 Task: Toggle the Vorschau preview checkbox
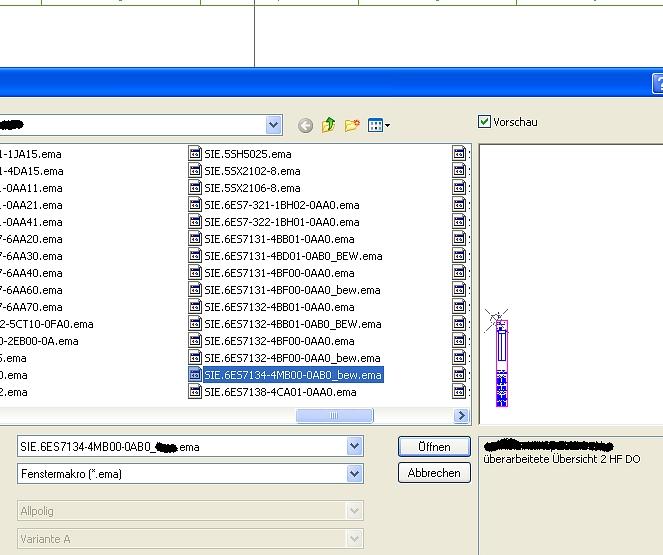(x=484, y=122)
